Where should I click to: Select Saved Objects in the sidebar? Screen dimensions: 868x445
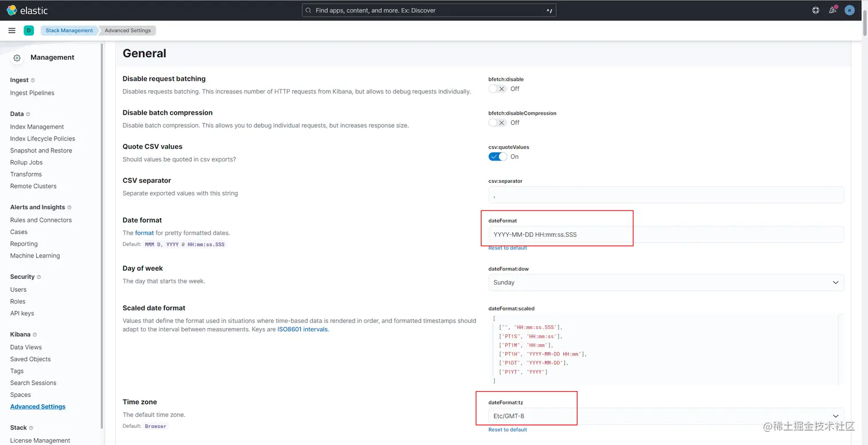(x=30, y=359)
